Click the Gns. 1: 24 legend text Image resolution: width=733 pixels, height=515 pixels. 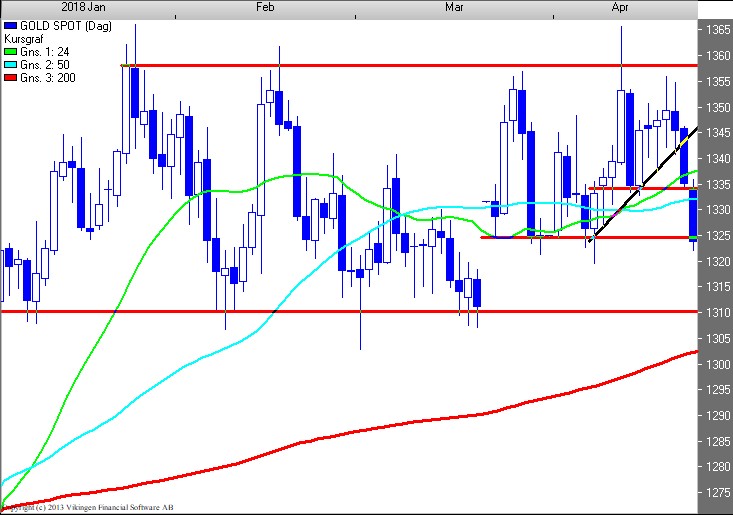pyautogui.click(x=44, y=52)
